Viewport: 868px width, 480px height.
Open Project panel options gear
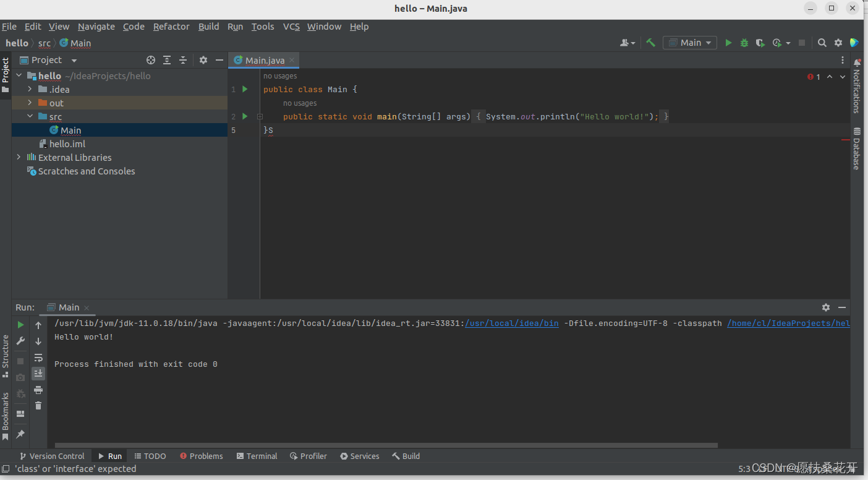coord(203,60)
